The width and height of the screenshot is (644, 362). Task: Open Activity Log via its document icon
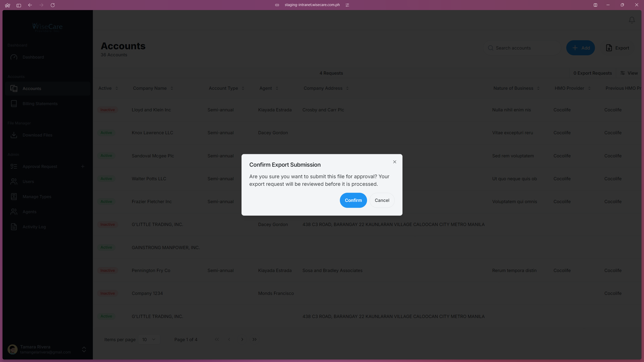tap(14, 227)
